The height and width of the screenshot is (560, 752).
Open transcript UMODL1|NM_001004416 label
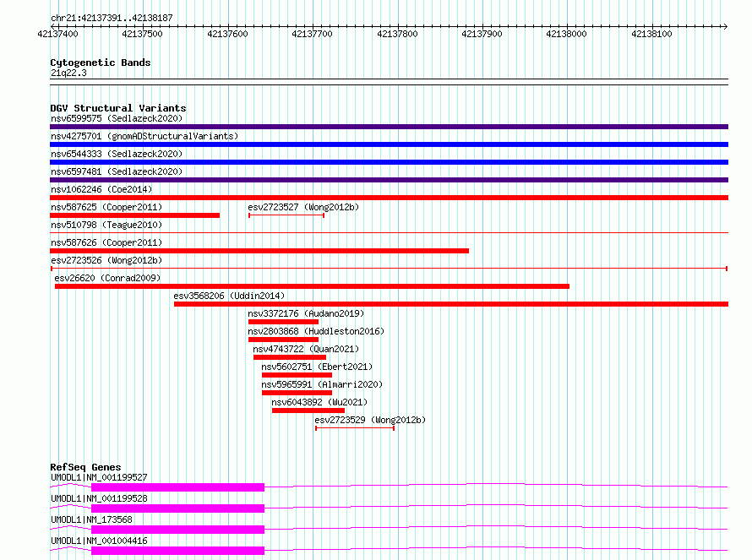coord(99,541)
